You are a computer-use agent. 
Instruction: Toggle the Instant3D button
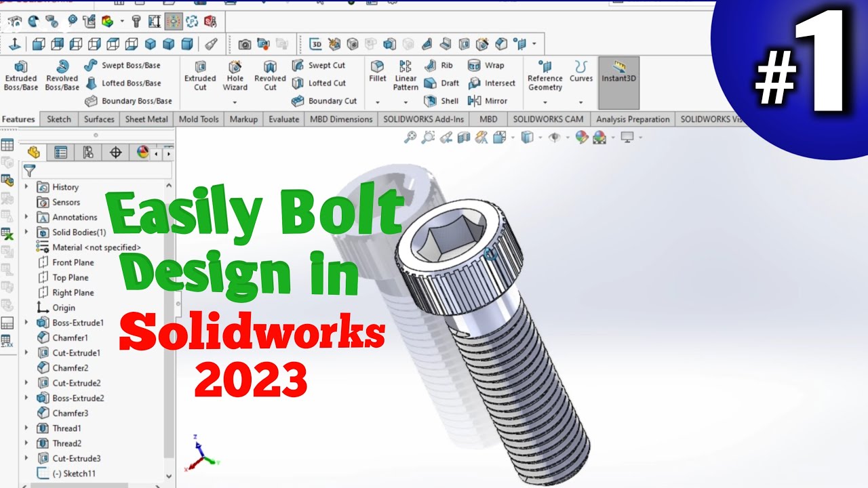[x=618, y=83]
